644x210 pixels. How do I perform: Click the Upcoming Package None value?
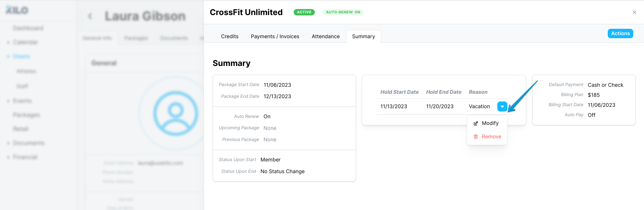pyautogui.click(x=270, y=128)
